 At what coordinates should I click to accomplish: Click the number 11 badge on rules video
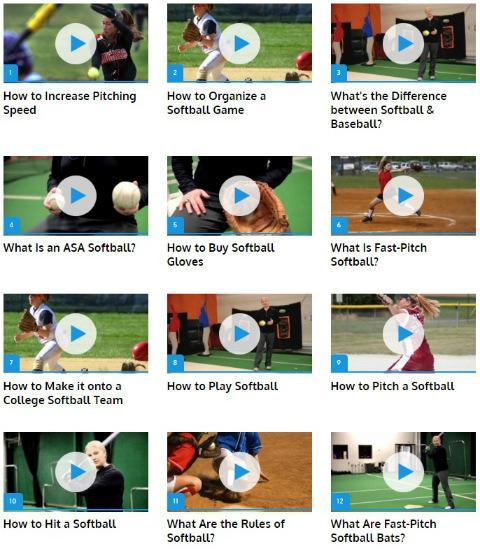click(x=176, y=501)
